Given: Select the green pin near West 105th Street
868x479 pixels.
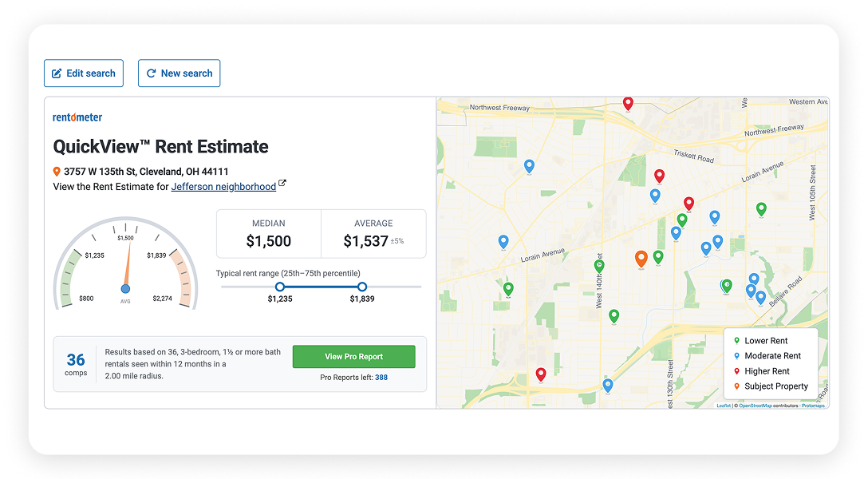Looking at the screenshot, I should 761,209.
